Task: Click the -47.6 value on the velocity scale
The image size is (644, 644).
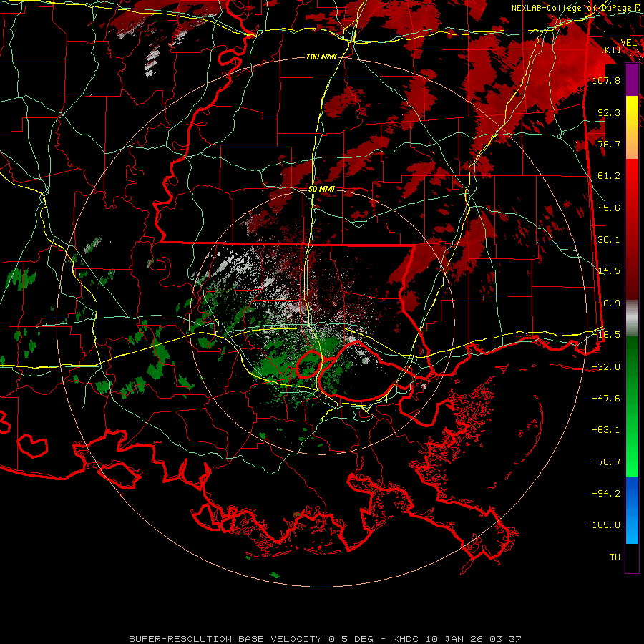Action: [606, 399]
